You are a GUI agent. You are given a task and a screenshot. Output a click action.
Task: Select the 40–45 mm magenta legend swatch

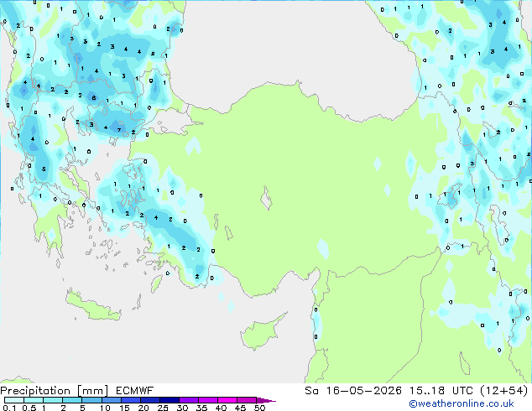(227, 400)
